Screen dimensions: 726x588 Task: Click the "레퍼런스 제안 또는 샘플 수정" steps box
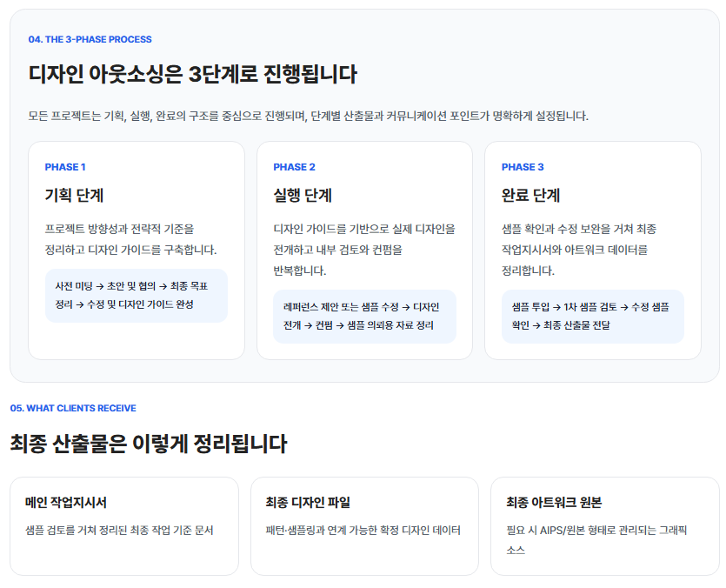[x=363, y=317]
